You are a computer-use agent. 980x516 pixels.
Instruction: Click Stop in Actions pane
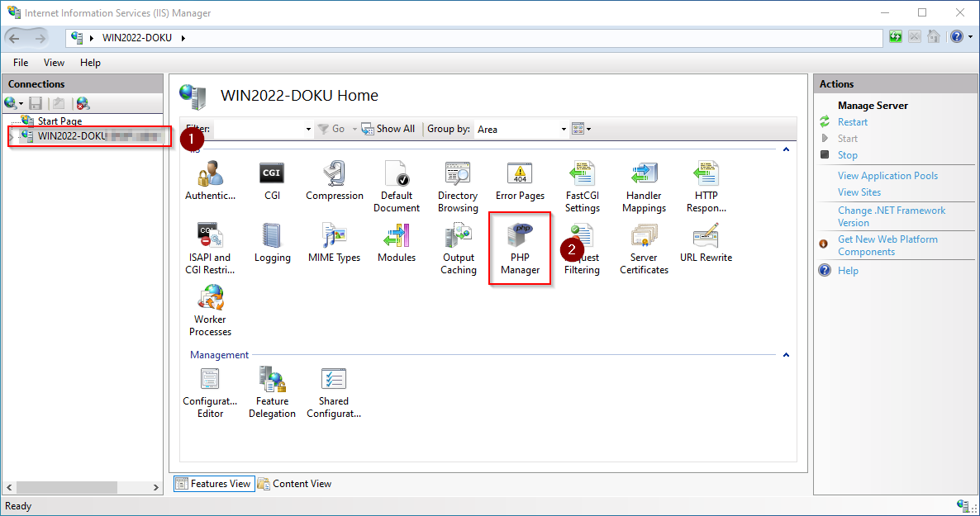[848, 155]
